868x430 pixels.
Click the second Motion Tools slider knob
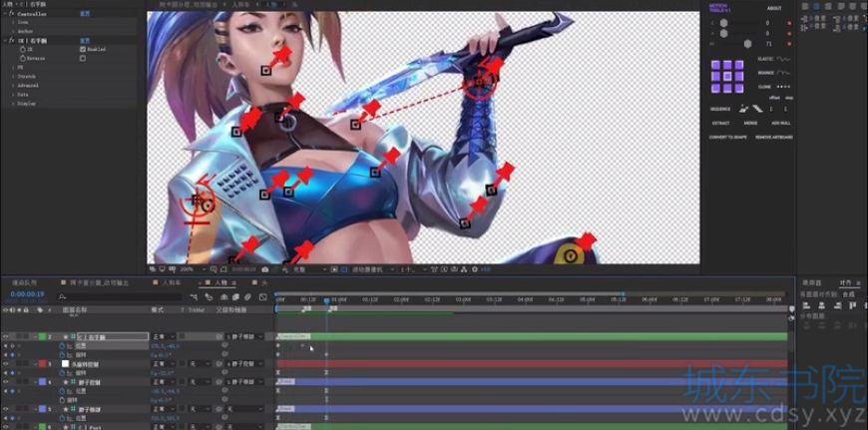click(724, 33)
